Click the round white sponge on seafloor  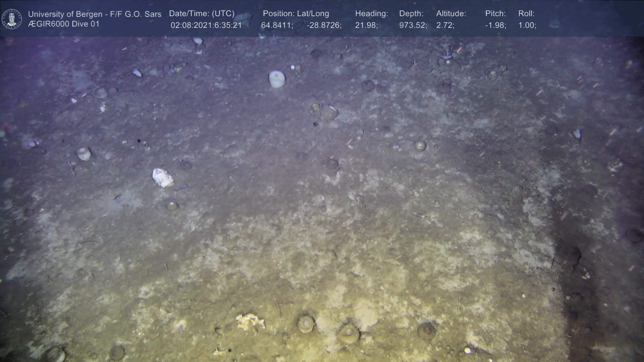click(277, 79)
